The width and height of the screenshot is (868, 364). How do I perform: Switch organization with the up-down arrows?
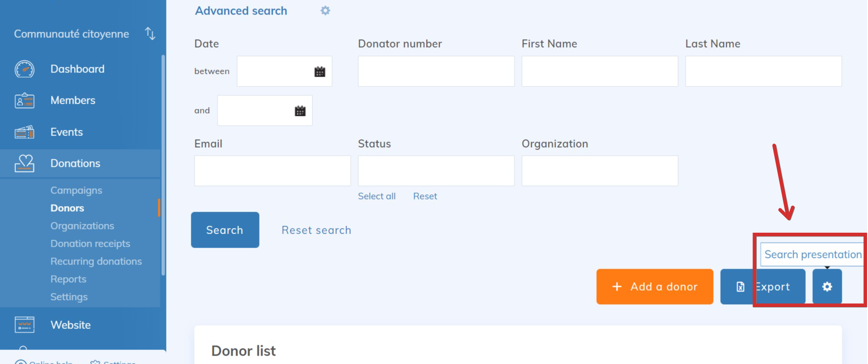click(150, 34)
